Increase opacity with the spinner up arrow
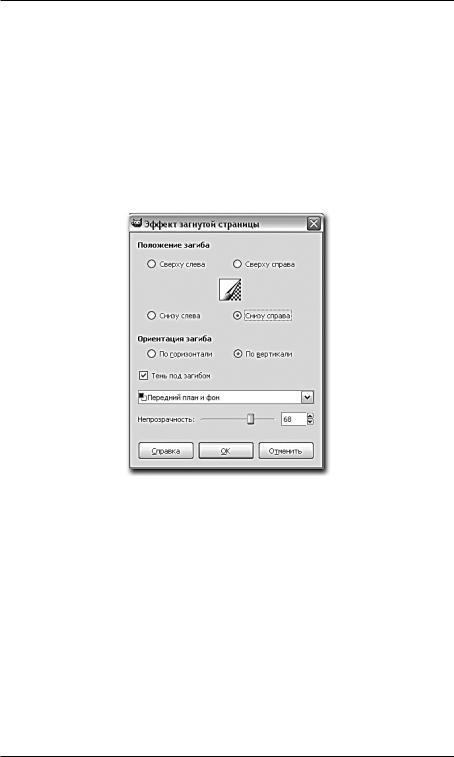Image resolution: width=454 pixels, height=757 pixels. [310, 416]
